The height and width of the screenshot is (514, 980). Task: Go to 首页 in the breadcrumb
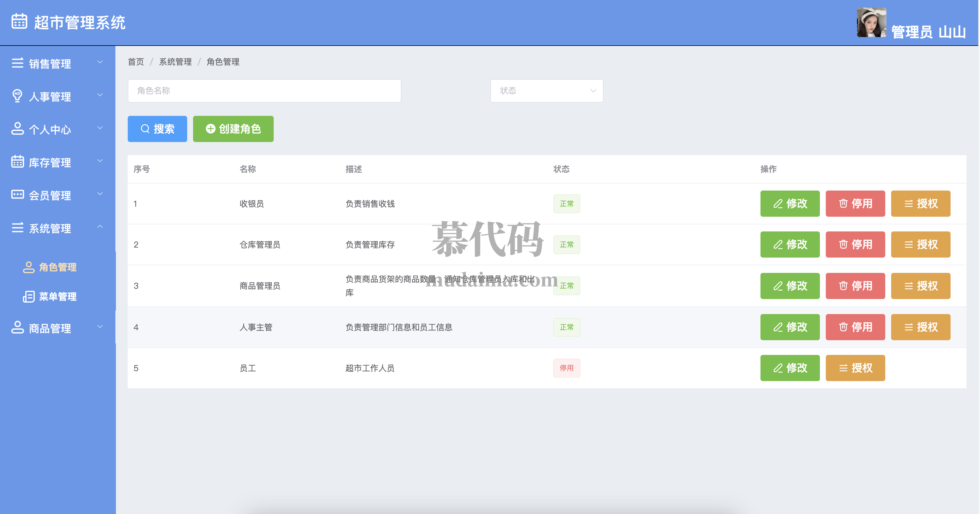[x=136, y=62]
